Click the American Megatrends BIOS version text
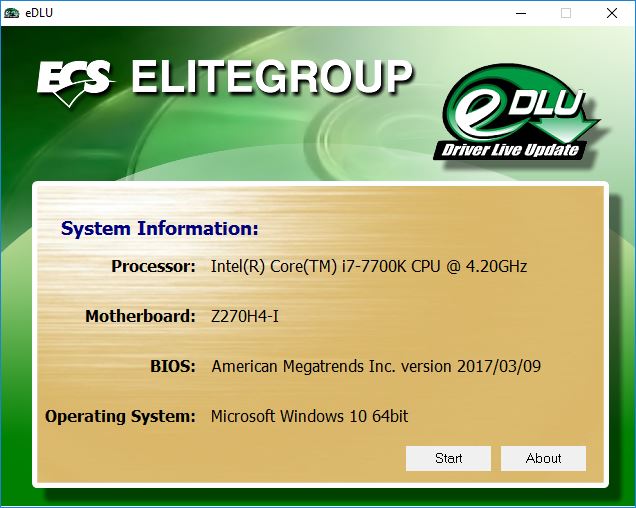This screenshot has width=636, height=508. point(376,366)
